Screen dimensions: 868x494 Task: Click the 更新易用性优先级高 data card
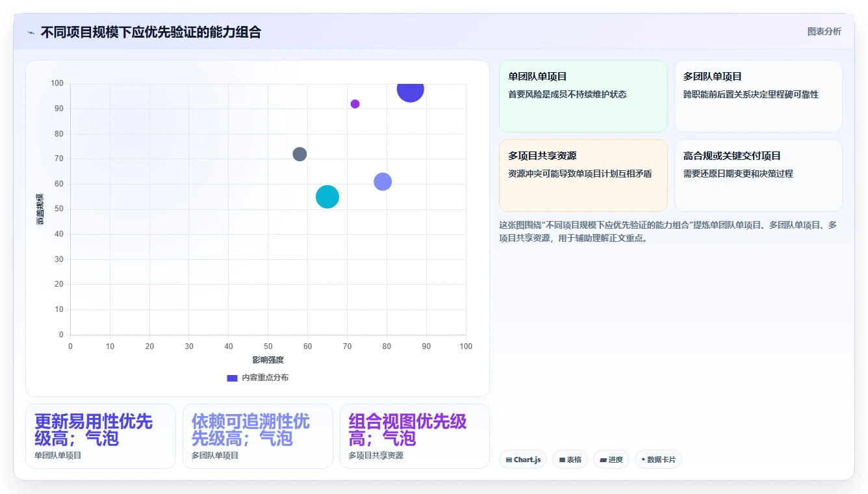pos(101,436)
